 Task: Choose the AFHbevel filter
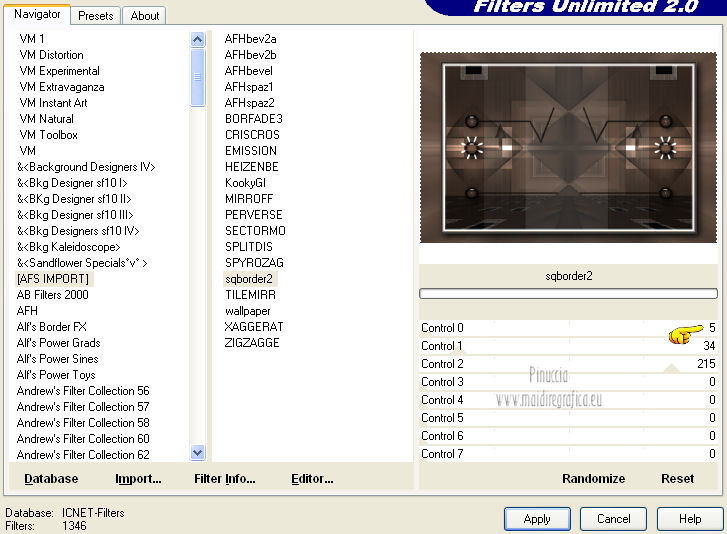249,71
